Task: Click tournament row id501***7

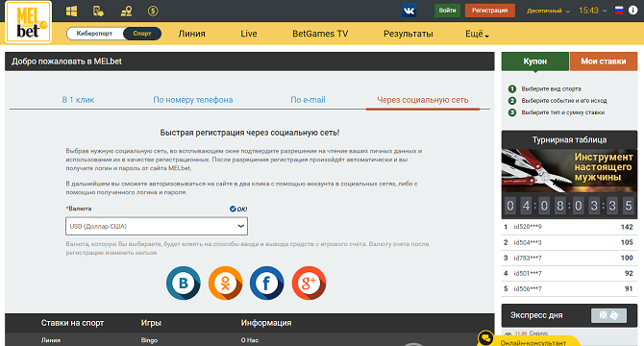Action: point(569,273)
